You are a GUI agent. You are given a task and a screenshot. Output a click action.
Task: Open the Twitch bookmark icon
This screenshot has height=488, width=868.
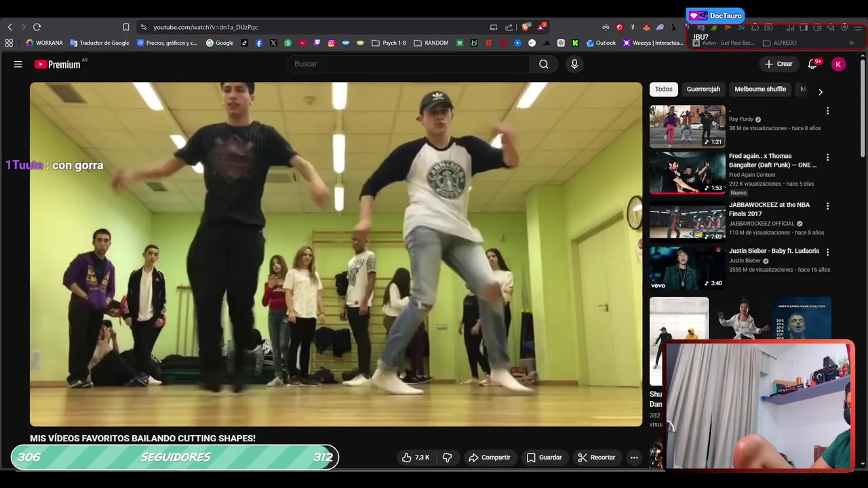[x=317, y=43]
